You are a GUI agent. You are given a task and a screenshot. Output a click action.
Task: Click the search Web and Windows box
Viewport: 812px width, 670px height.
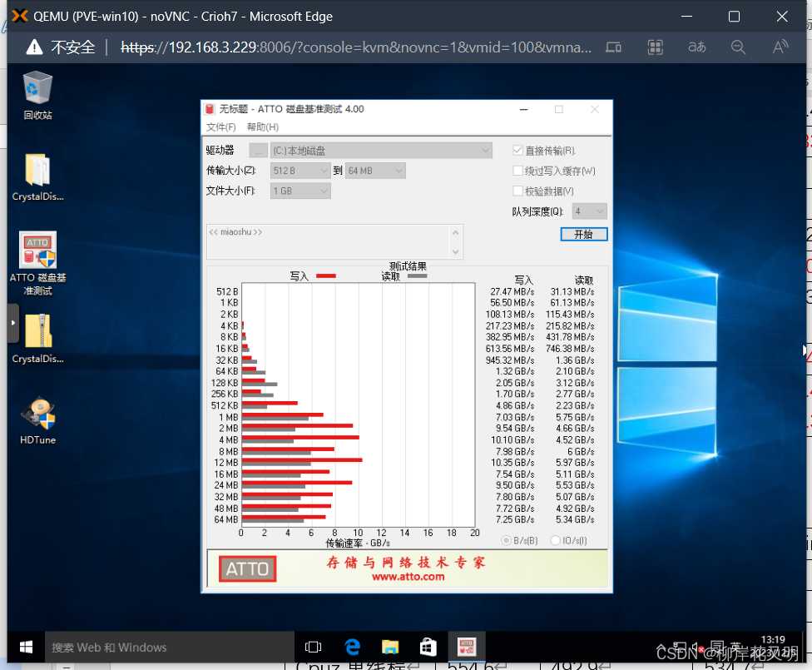pyautogui.click(x=170, y=647)
